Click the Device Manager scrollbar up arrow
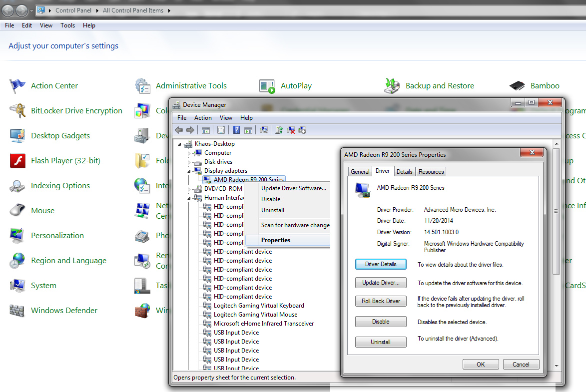The width and height of the screenshot is (586, 392). click(557, 144)
